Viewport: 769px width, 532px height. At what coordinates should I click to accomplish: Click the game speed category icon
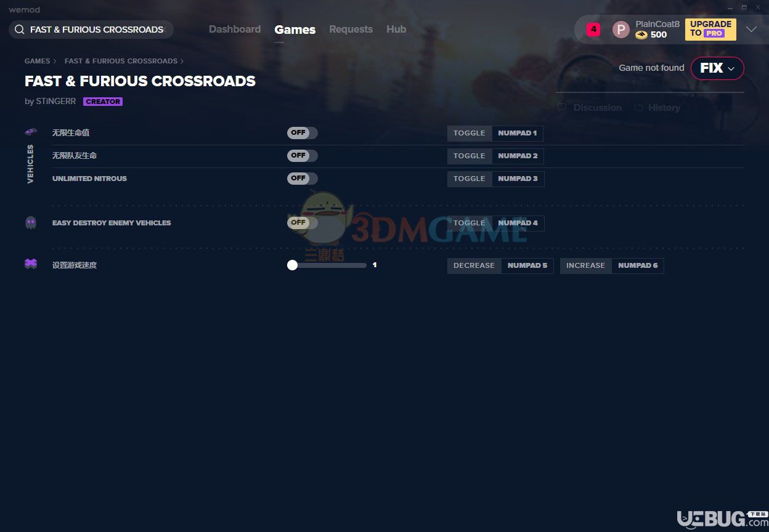31,264
